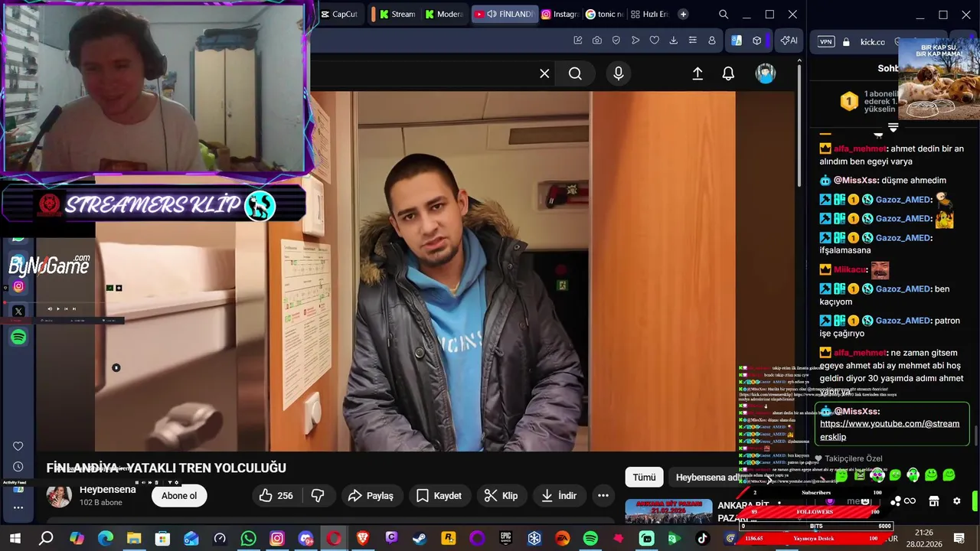This screenshot has width=980, height=551.
Task: Open the Heybensena channel avatar
Action: point(59,496)
